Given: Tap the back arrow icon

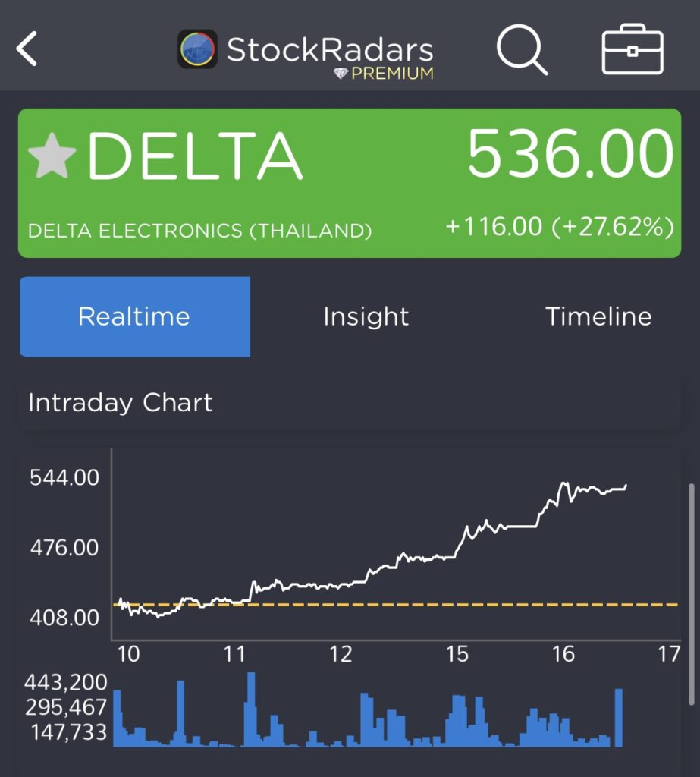Looking at the screenshot, I should tap(27, 50).
